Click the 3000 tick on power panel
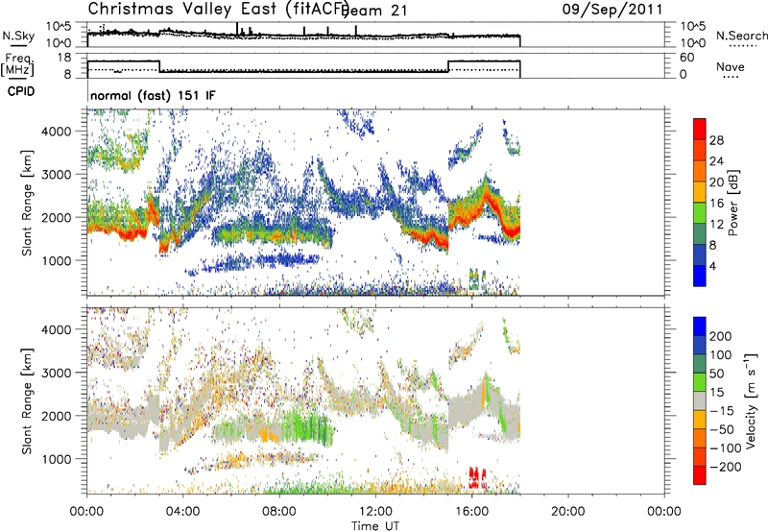 56,175
